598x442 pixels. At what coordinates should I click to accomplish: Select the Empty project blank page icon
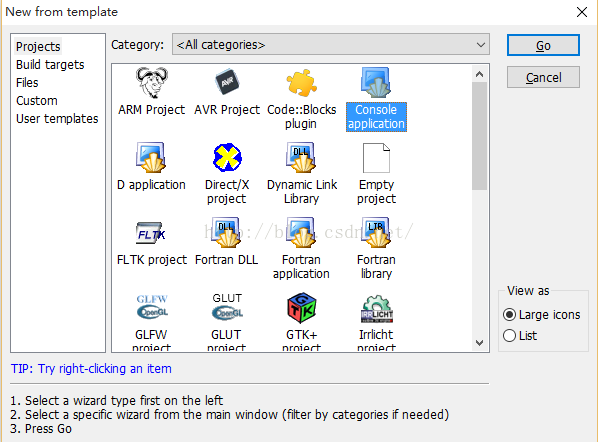[x=376, y=158]
